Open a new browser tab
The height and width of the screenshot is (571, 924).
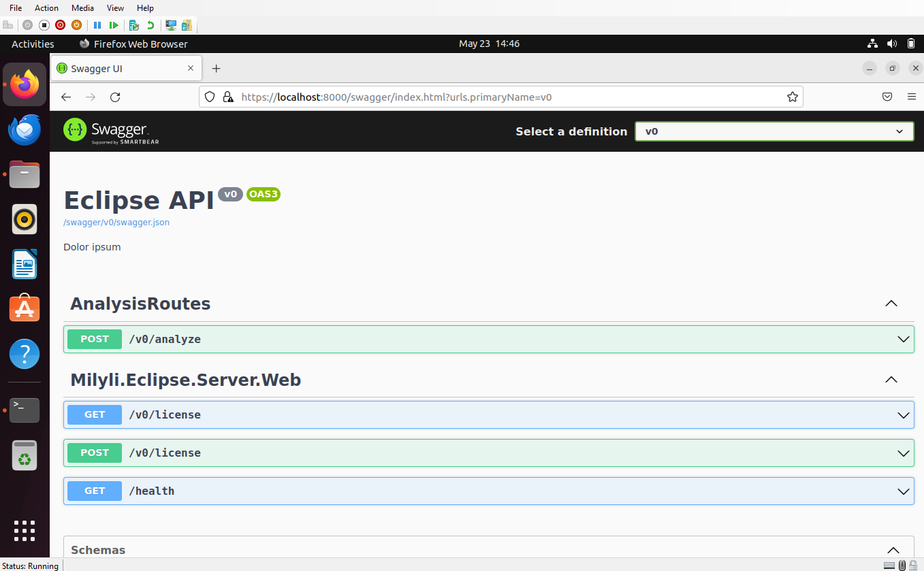point(216,69)
